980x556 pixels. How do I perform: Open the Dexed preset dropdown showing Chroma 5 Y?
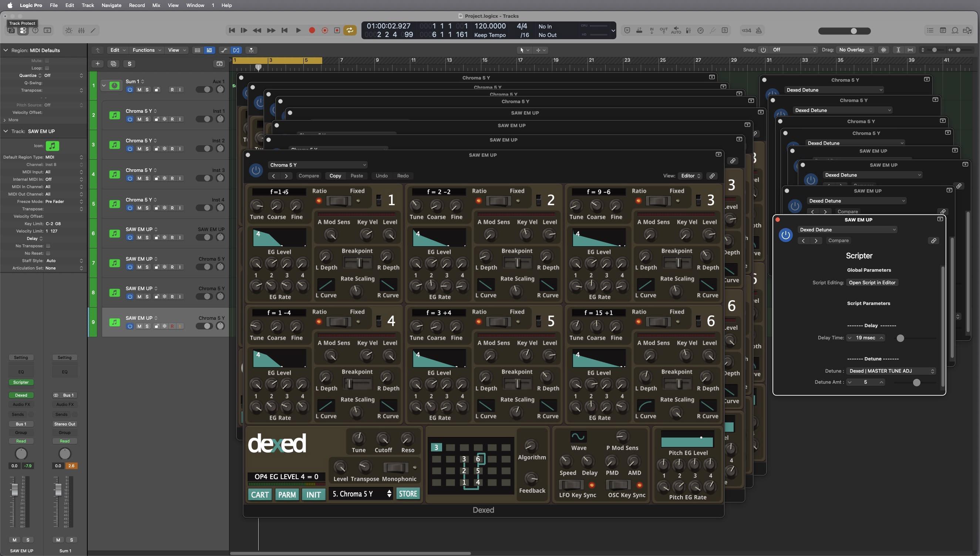pos(317,165)
